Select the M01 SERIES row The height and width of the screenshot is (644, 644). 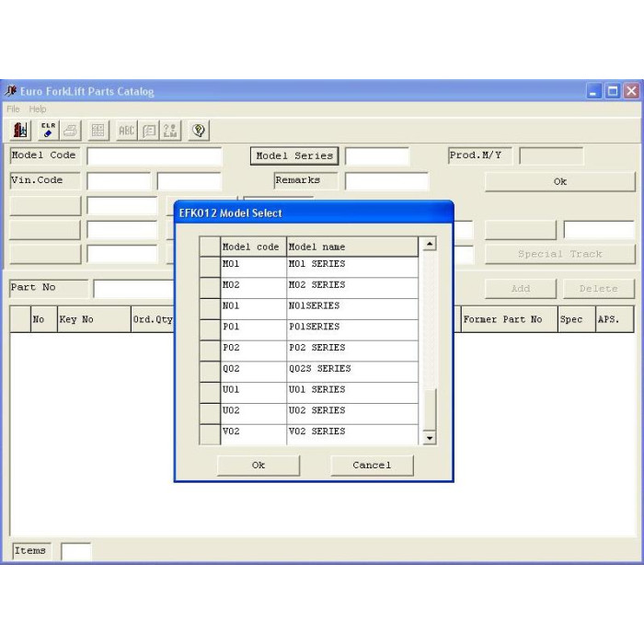pyautogui.click(x=309, y=267)
